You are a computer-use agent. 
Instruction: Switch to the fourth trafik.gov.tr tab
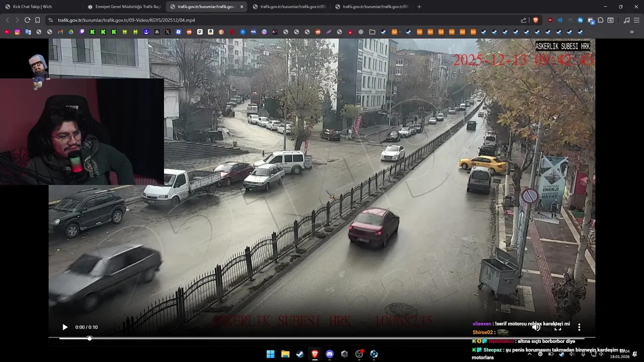[x=289, y=7]
